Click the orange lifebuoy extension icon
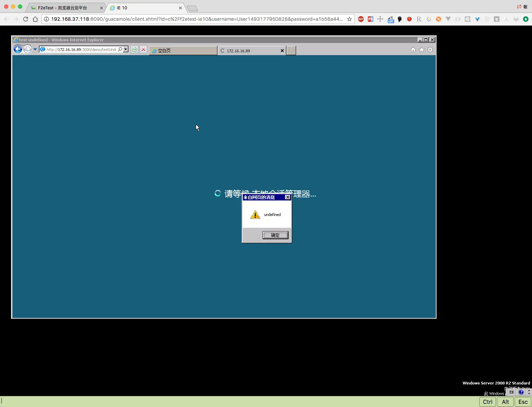The width and height of the screenshot is (532, 407). [438, 19]
